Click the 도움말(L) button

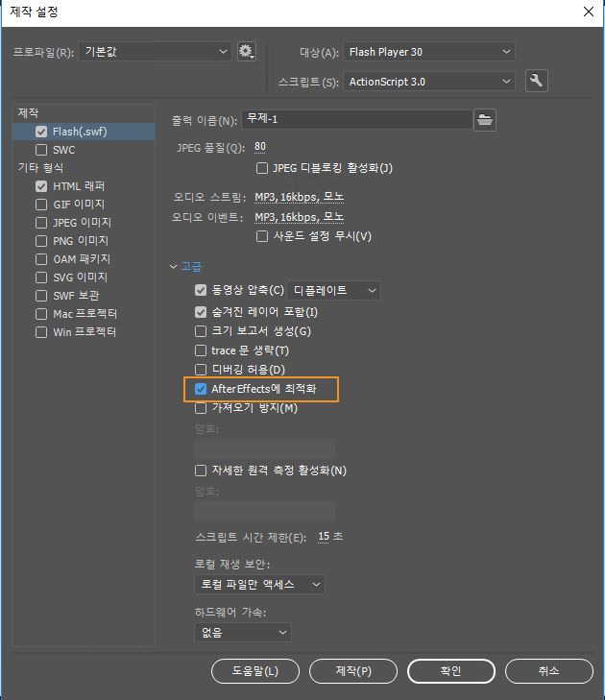254,671
